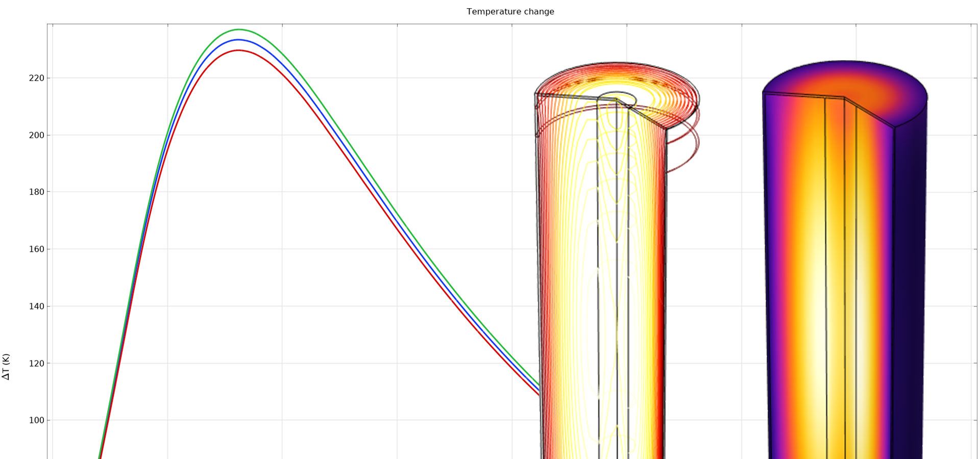Click the "Temperature change" plot title

coord(510,12)
